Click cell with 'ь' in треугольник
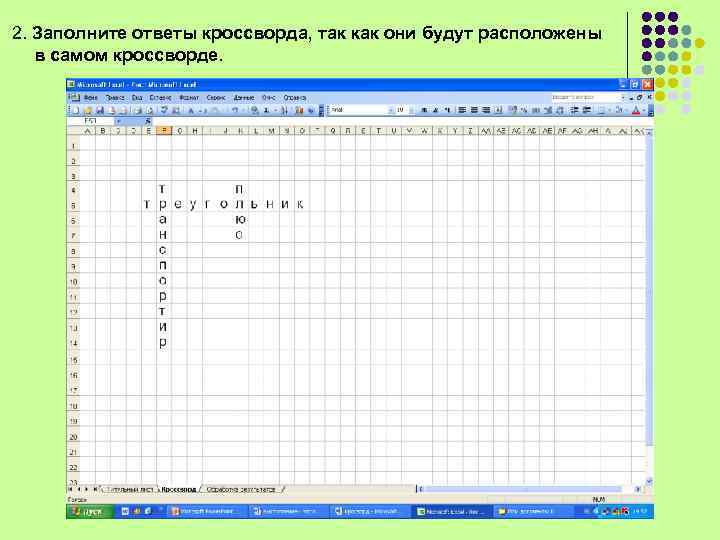Screen dimensions: 720x540 (x=256, y=204)
